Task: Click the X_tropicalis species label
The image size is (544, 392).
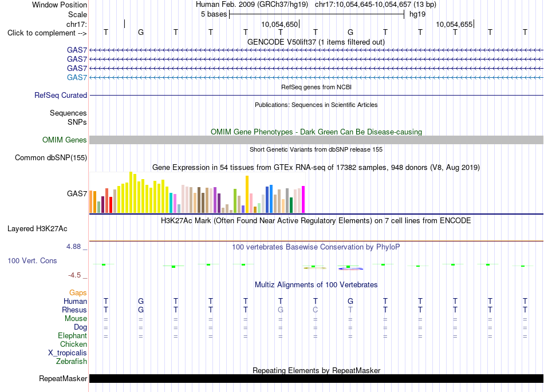Action: pyautogui.click(x=68, y=353)
